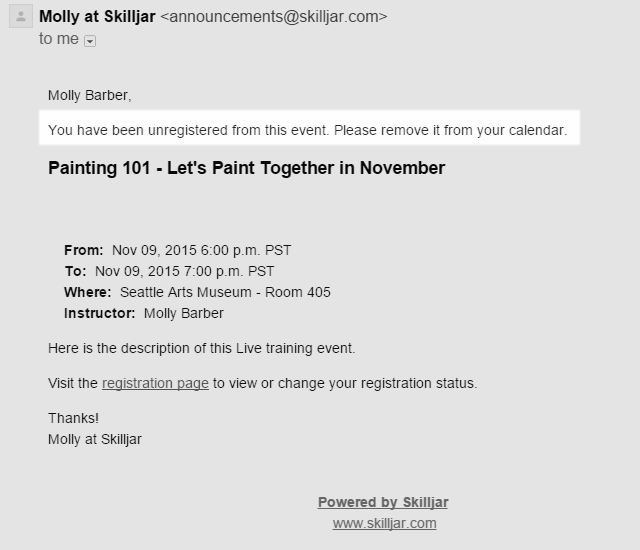Click the 'Thanks!' closing line

(73, 418)
